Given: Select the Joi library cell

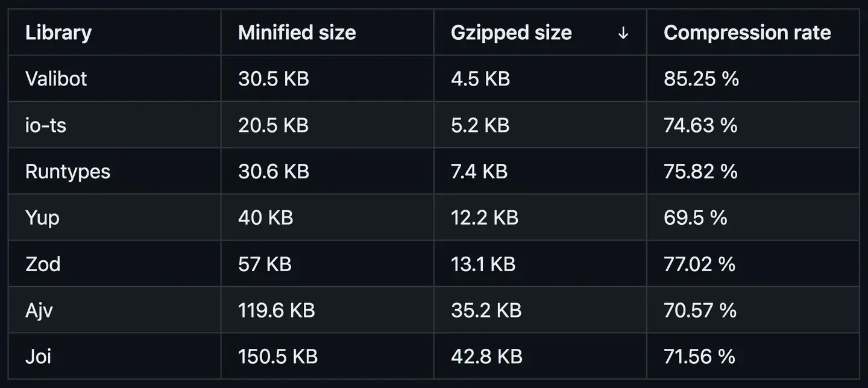Looking at the screenshot, I should click(38, 356).
